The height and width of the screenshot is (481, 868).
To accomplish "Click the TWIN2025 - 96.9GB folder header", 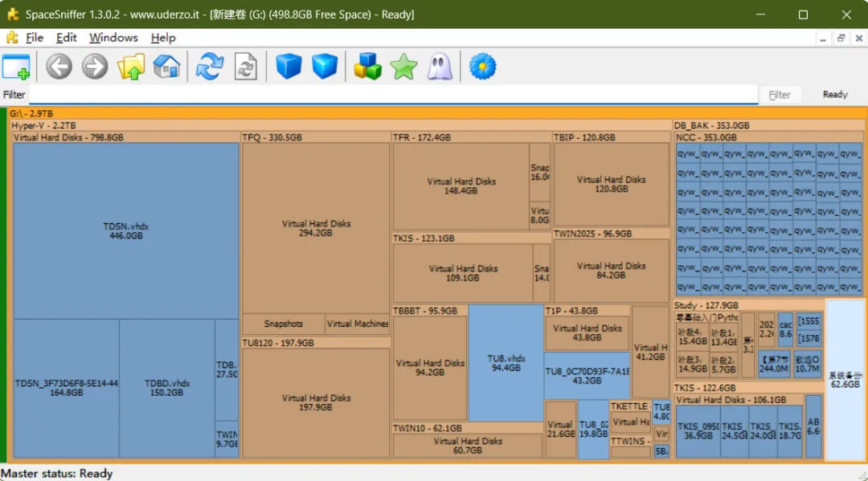I will 612,234.
